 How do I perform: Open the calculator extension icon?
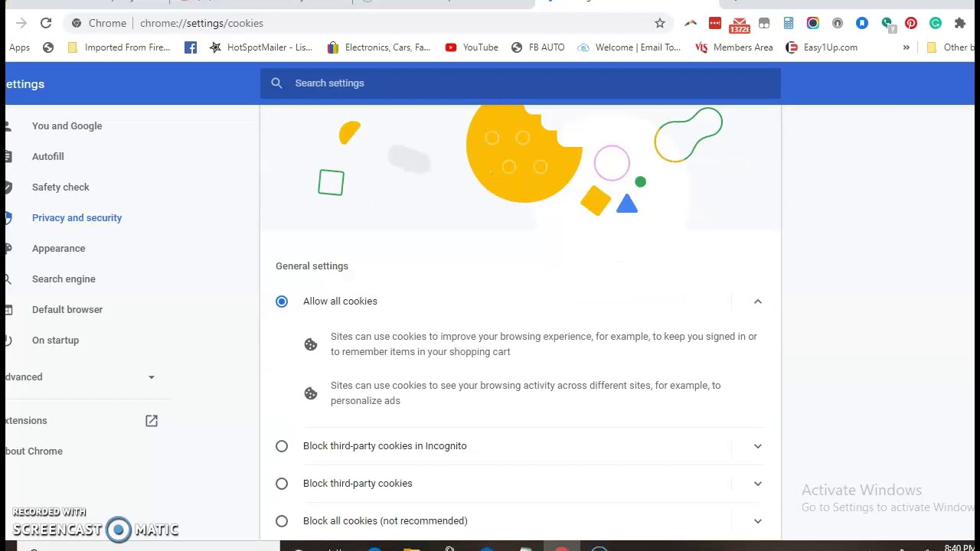click(789, 23)
